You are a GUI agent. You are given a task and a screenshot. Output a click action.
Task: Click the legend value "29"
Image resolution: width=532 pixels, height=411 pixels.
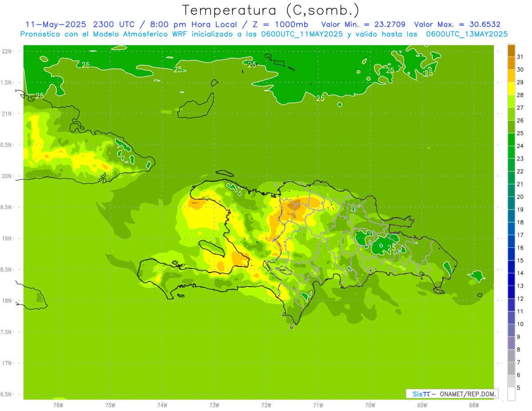520,82
